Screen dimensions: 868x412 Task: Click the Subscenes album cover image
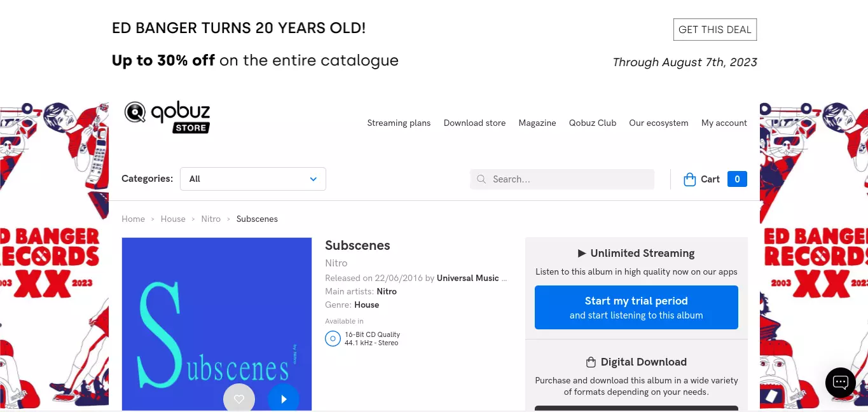click(x=217, y=324)
